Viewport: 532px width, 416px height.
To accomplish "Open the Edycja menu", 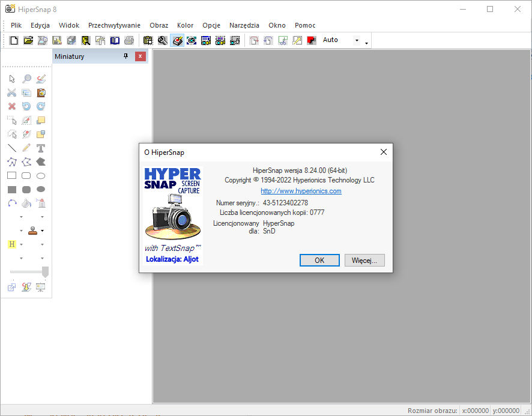I will pyautogui.click(x=40, y=25).
